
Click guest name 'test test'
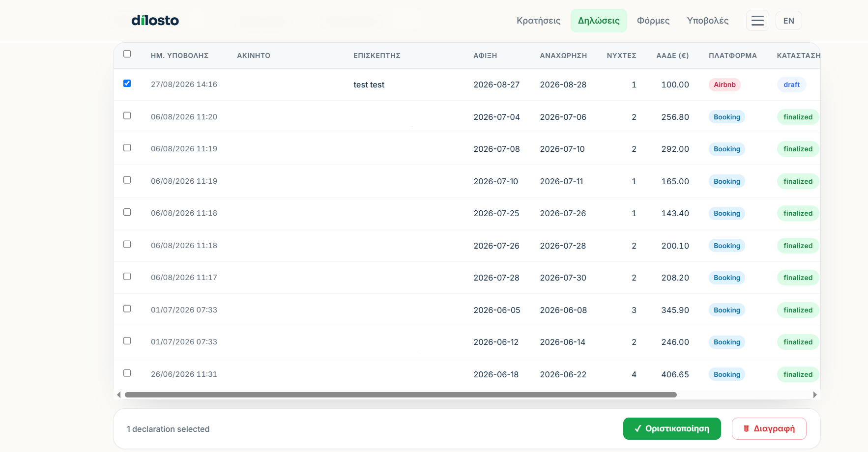[369, 85]
